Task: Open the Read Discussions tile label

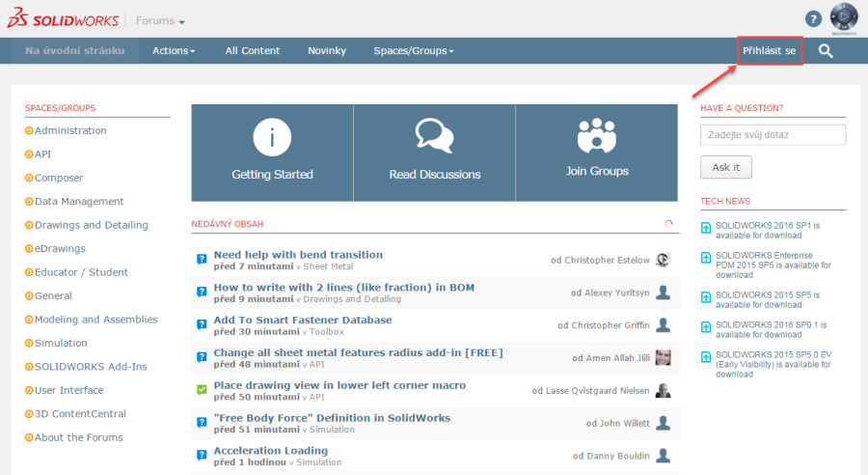Action: (435, 174)
